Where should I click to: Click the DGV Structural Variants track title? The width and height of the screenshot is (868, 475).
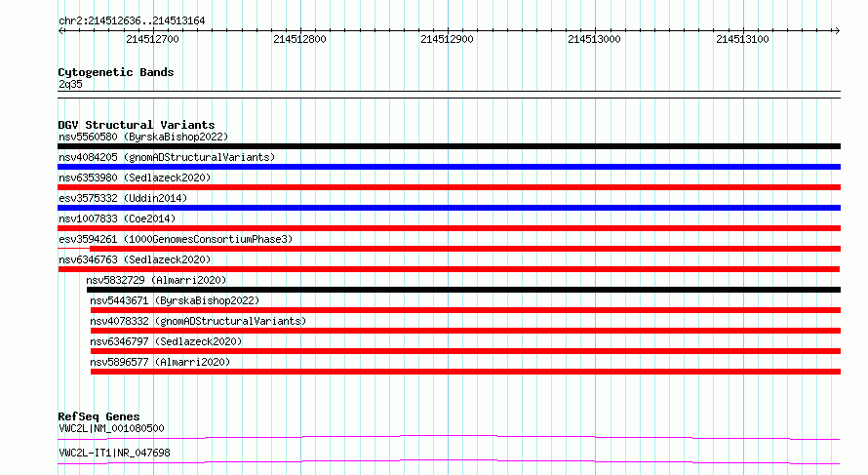tap(137, 125)
